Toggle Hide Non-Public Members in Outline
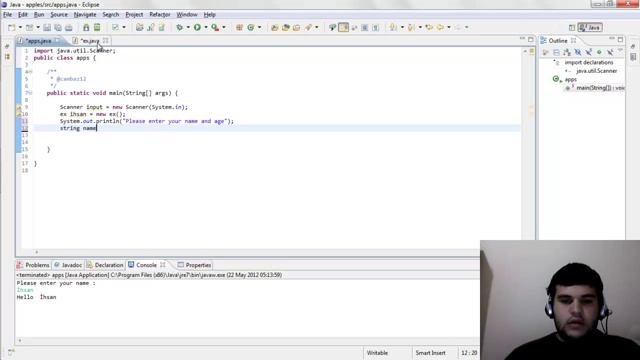The width and height of the screenshot is (640, 360). [599, 52]
